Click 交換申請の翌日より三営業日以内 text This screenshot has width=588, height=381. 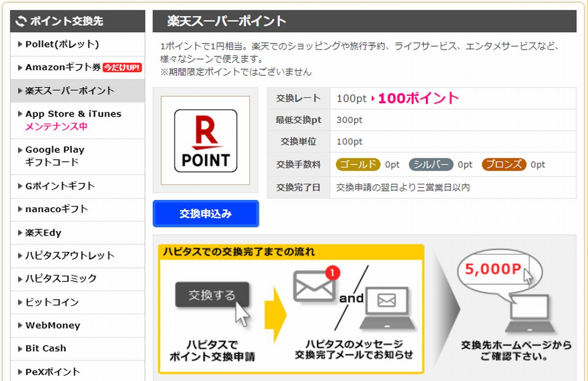pyautogui.click(x=403, y=187)
